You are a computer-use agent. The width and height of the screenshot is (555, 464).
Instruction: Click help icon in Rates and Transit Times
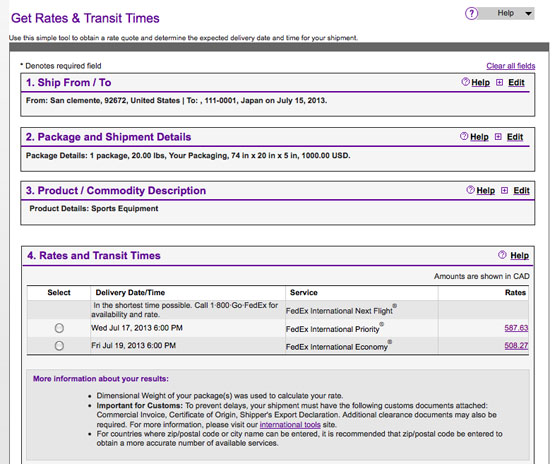coord(502,255)
